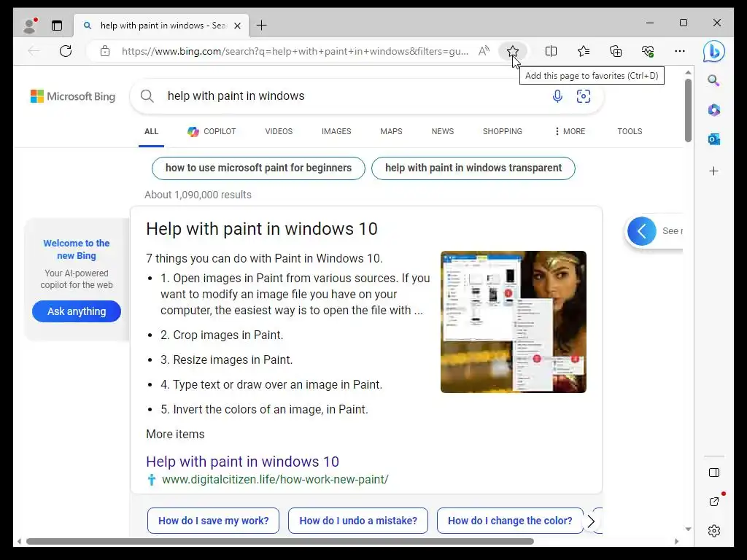
Task: Click '5. Invert the colors' list item
Action: pos(264,410)
